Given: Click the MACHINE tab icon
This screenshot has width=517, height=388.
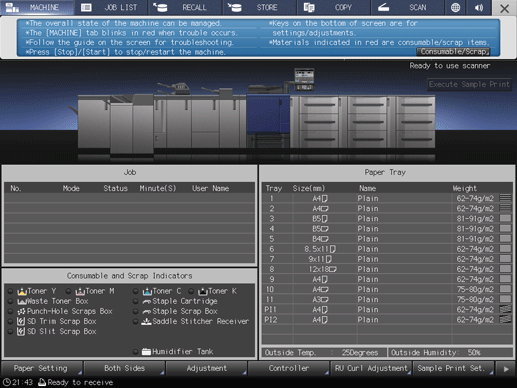Looking at the screenshot, I should [x=12, y=7].
